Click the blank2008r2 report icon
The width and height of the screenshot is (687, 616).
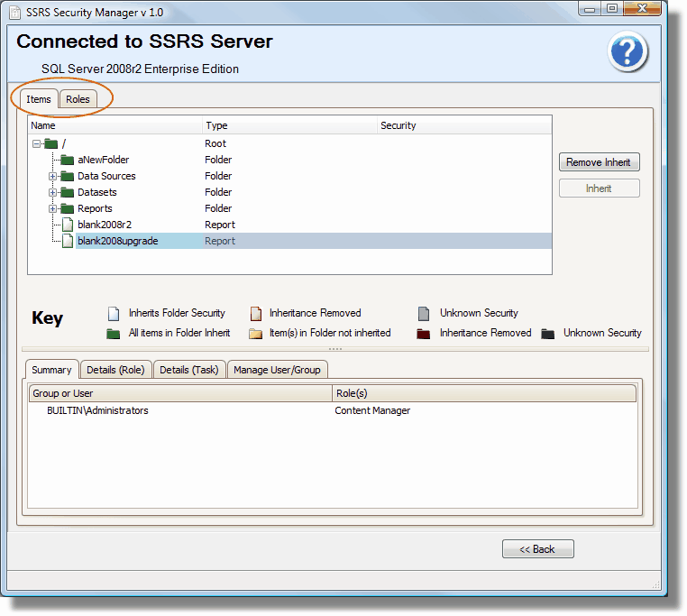[68, 225]
